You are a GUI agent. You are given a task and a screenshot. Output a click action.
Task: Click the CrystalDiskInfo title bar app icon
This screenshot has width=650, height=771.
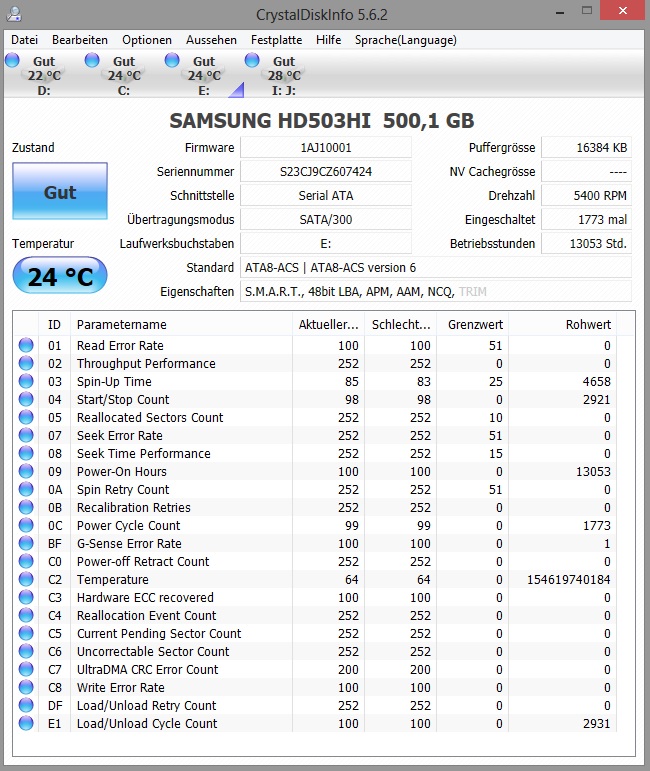(x=14, y=13)
